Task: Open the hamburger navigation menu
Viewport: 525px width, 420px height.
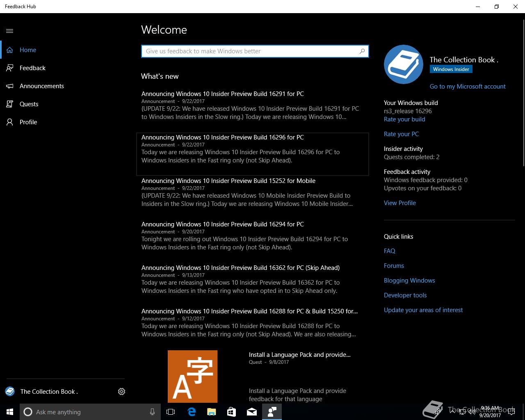Action: (x=10, y=31)
